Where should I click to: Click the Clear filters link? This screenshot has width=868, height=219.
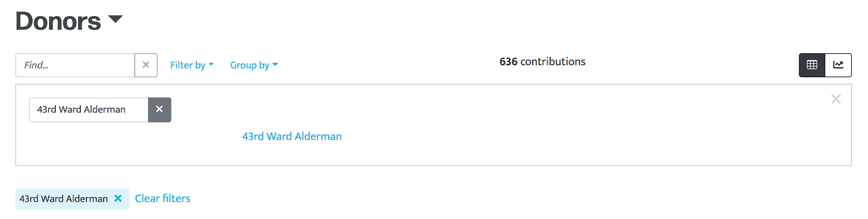[163, 198]
